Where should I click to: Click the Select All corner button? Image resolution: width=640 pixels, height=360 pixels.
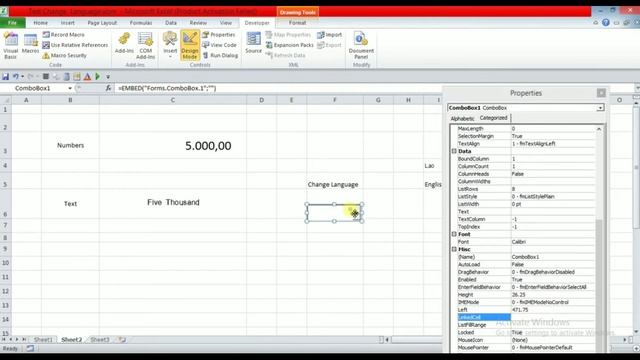(6, 100)
